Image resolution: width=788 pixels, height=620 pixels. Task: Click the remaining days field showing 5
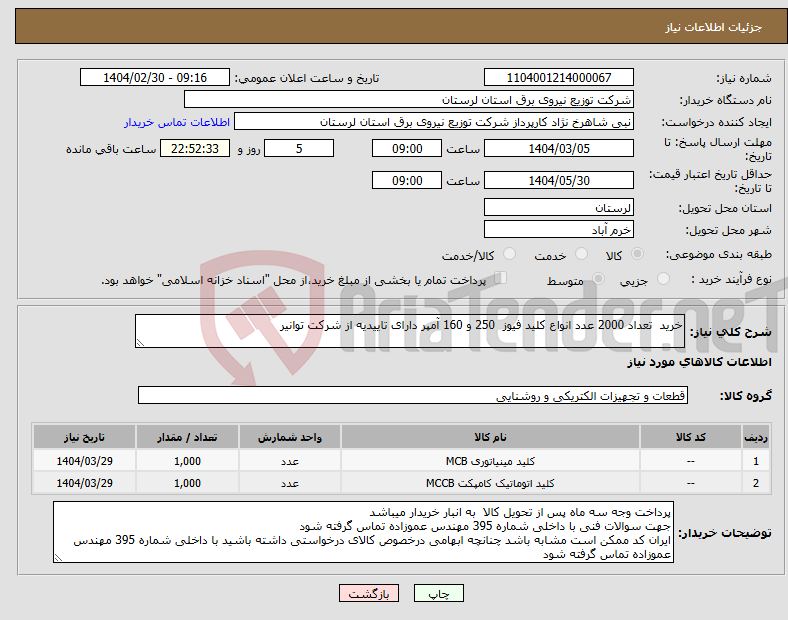tap(299, 148)
